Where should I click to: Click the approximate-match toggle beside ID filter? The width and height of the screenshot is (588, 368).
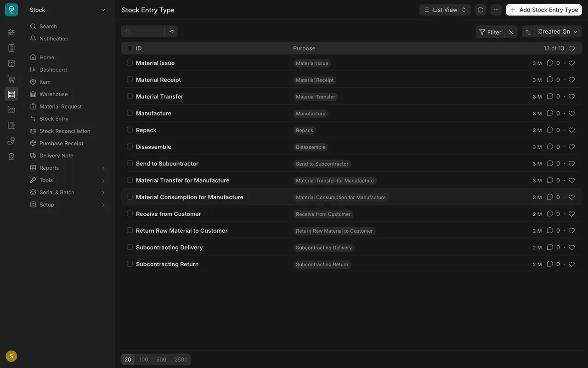click(171, 31)
